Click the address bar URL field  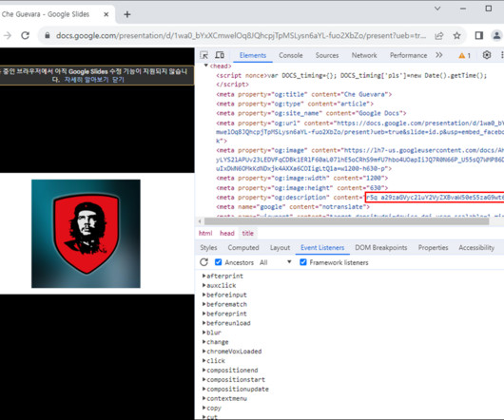point(242,36)
